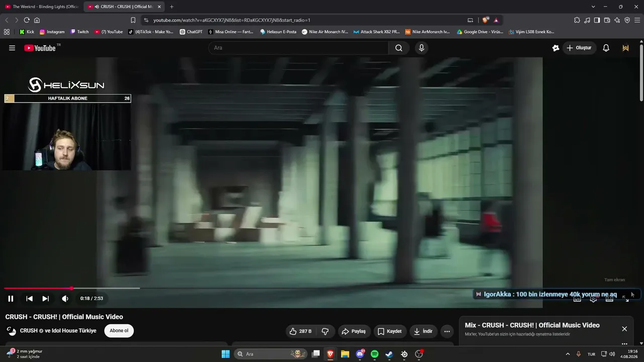Viewport: 644px width, 362px height.
Task: Open the tab groups grid icon
Action: click(7, 32)
